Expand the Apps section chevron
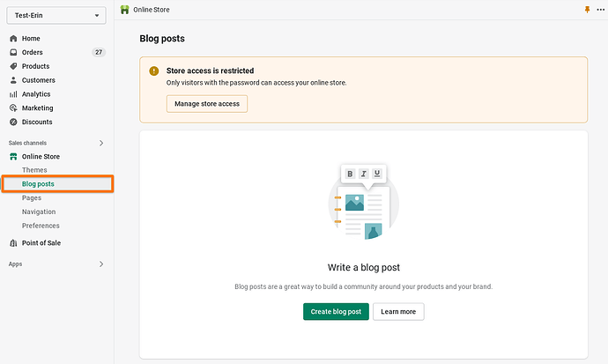Viewport: 608px width, 364px height. coord(101,264)
